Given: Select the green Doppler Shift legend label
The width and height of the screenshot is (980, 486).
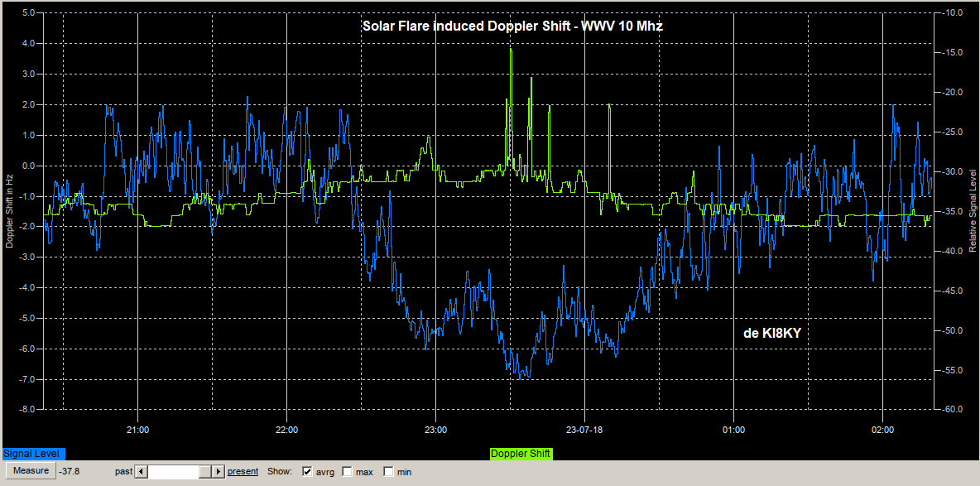Looking at the screenshot, I should point(521,454).
